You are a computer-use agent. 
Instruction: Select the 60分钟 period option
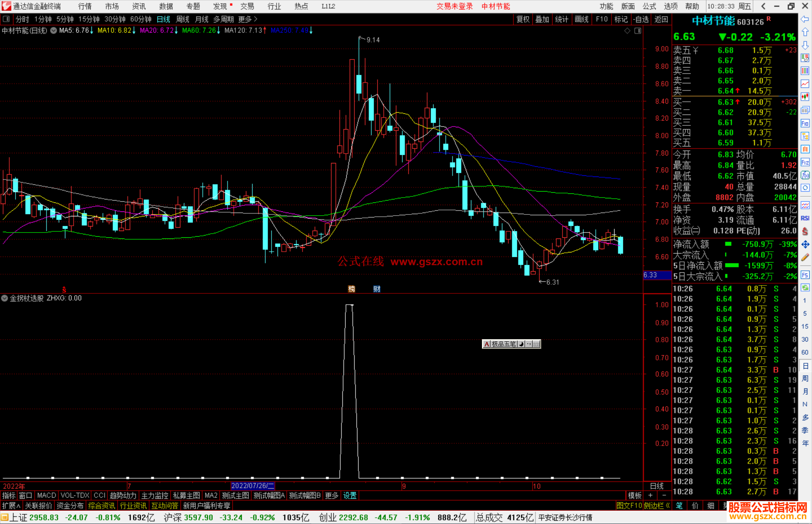[141, 19]
